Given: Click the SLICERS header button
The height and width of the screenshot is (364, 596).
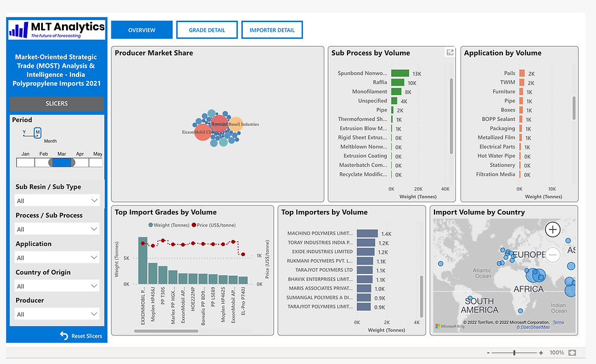Looking at the screenshot, I should click(x=57, y=103).
